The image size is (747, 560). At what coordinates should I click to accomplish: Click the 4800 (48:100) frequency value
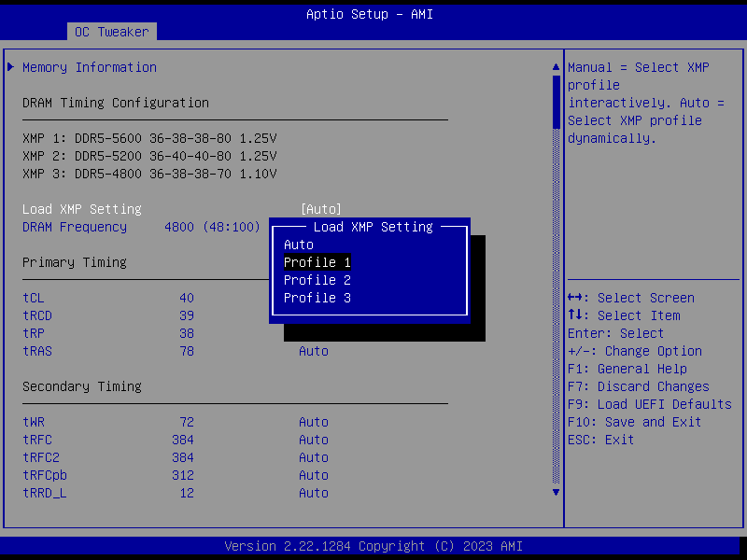tap(213, 227)
